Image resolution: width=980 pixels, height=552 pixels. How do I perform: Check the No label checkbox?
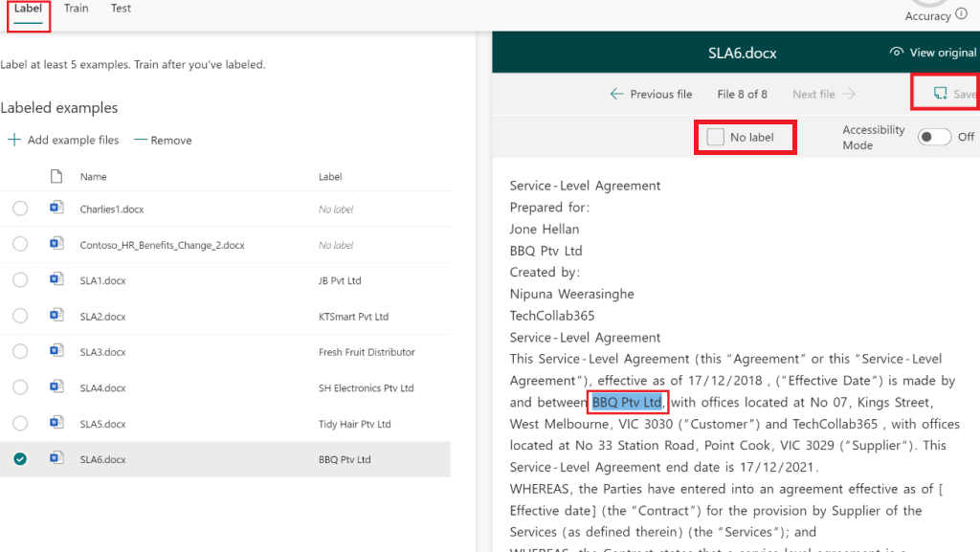click(716, 138)
